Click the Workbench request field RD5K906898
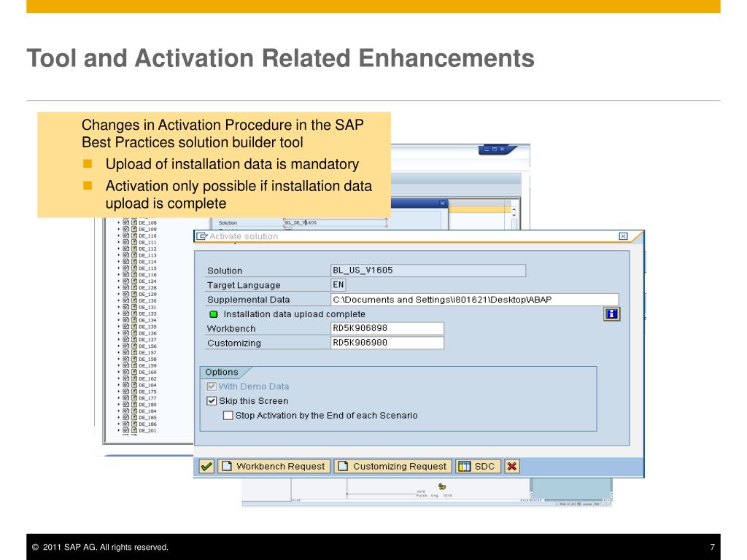The height and width of the screenshot is (560, 747). (x=387, y=328)
